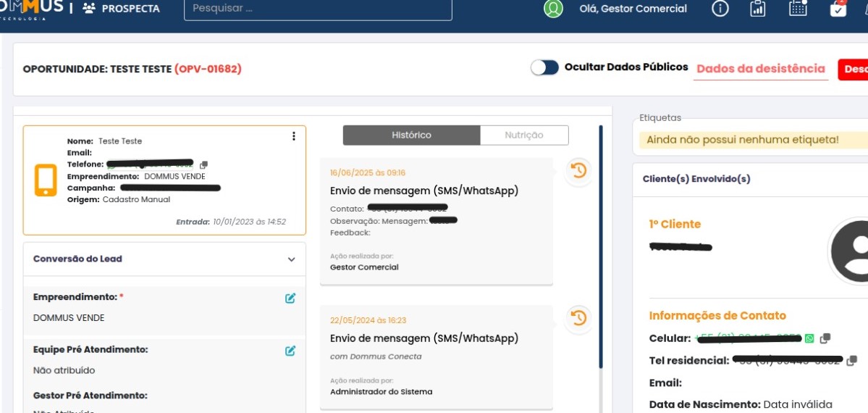Click history icon for 16/06/2025 entry
This screenshot has height=413, width=868.
point(578,171)
